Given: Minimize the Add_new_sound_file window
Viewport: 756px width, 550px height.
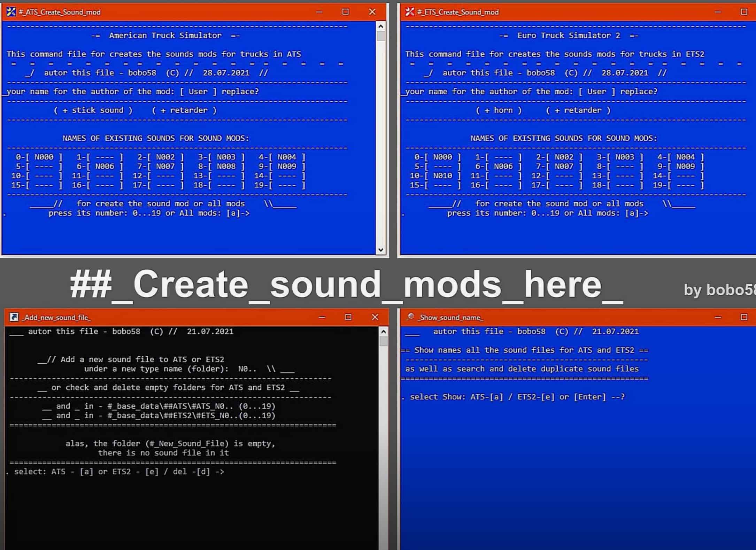Looking at the screenshot, I should pos(322,317).
